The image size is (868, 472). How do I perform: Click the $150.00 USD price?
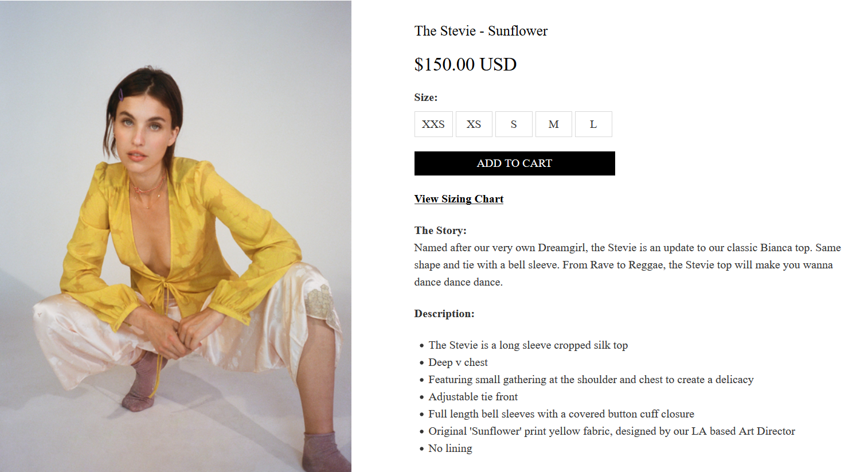466,64
